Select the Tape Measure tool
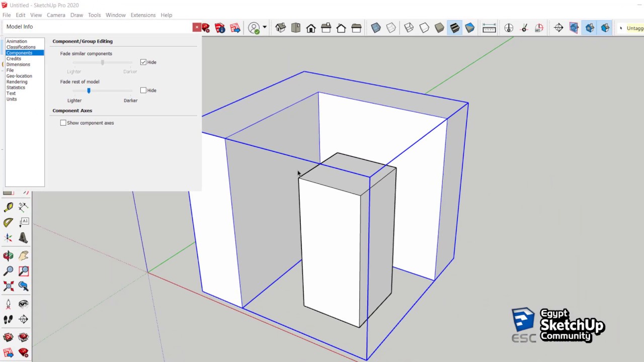This screenshot has height=362, width=644. (9, 207)
